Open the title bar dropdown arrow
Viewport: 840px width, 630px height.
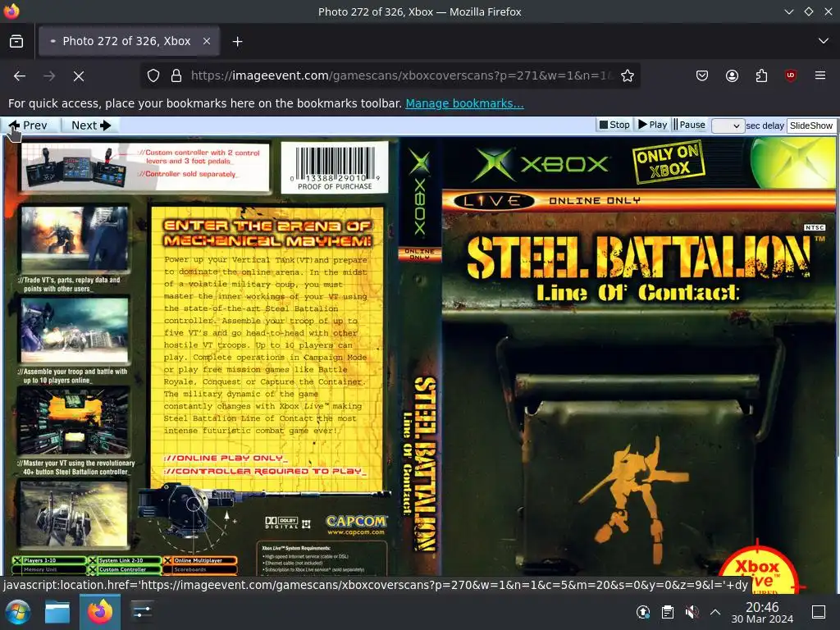(x=789, y=11)
